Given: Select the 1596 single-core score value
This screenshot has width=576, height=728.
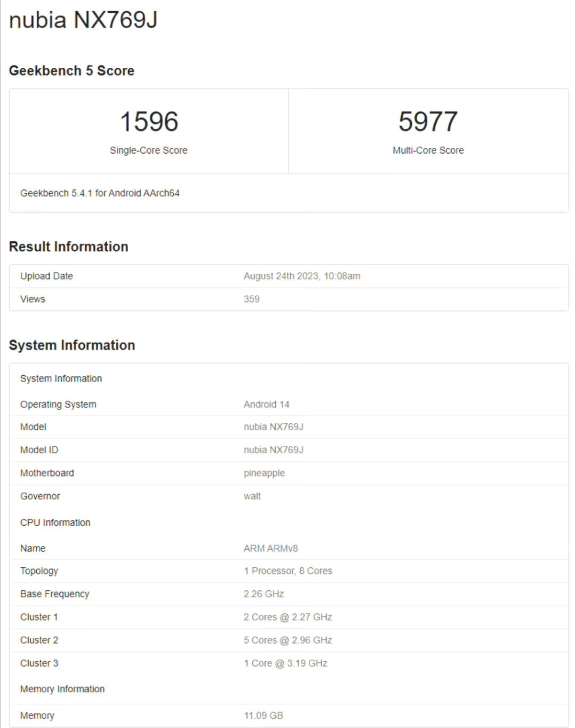Looking at the screenshot, I should point(149,121).
